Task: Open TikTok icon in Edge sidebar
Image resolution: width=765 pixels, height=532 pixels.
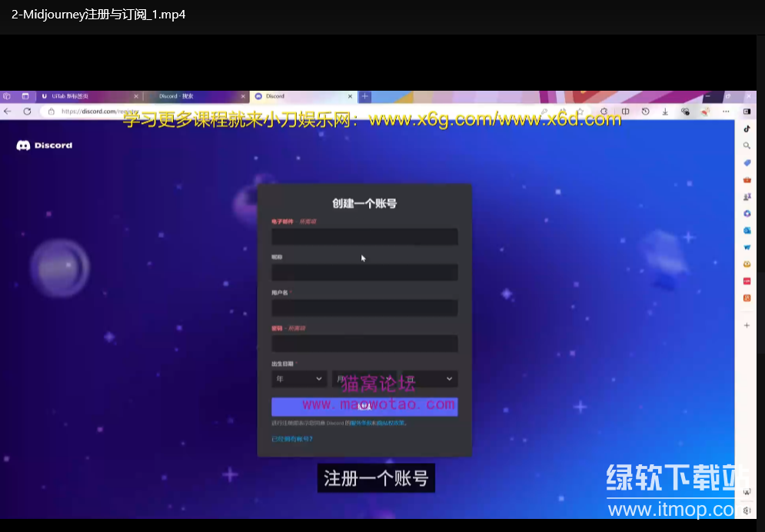Action: tap(747, 128)
